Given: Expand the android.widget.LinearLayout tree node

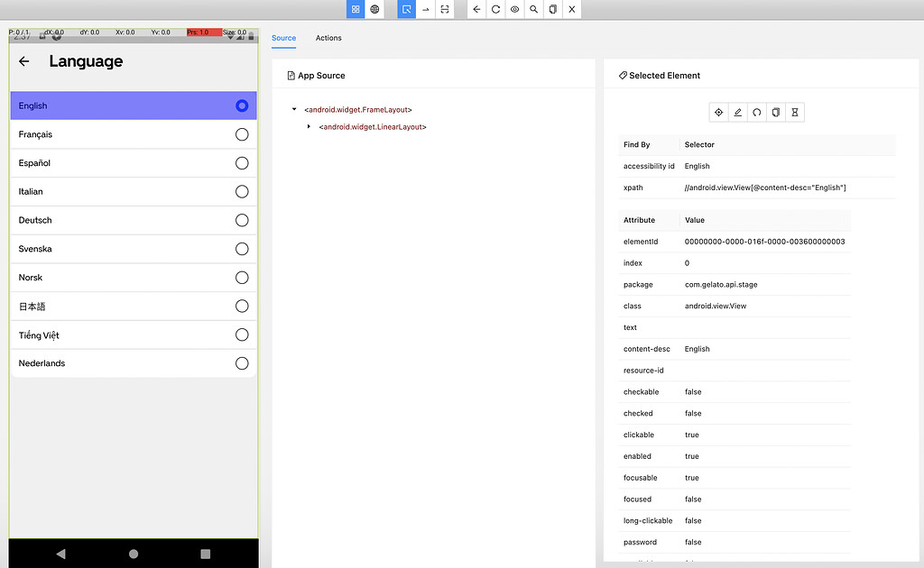Looking at the screenshot, I should (311, 127).
